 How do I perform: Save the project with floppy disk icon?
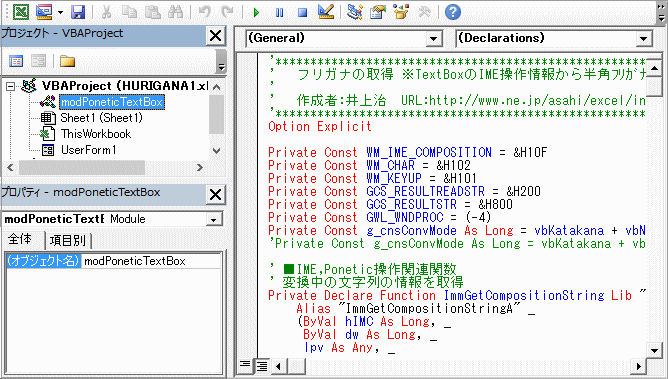coord(78,11)
